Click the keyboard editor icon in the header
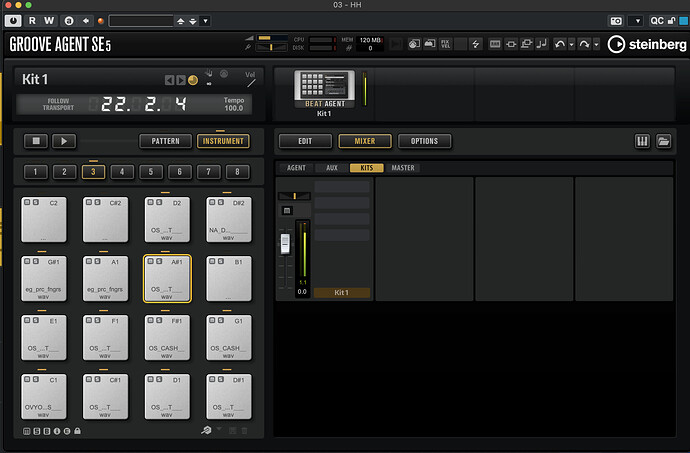The height and width of the screenshot is (453, 690). pos(495,44)
